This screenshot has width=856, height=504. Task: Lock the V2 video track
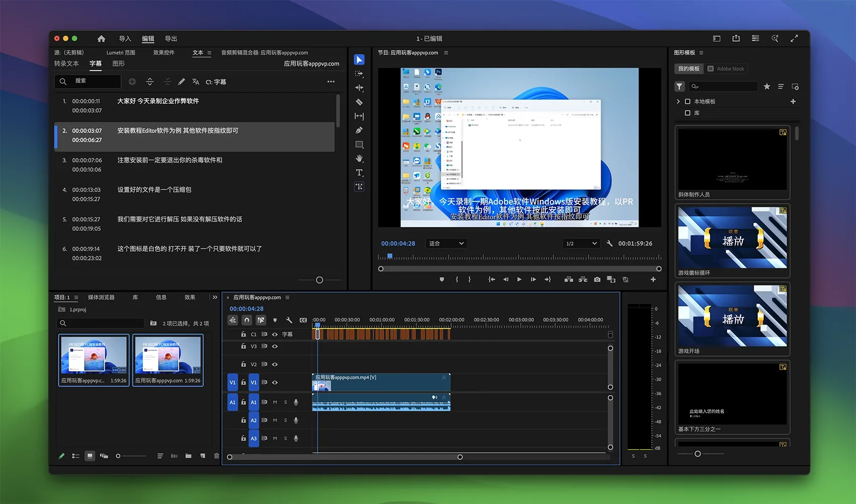pos(243,365)
